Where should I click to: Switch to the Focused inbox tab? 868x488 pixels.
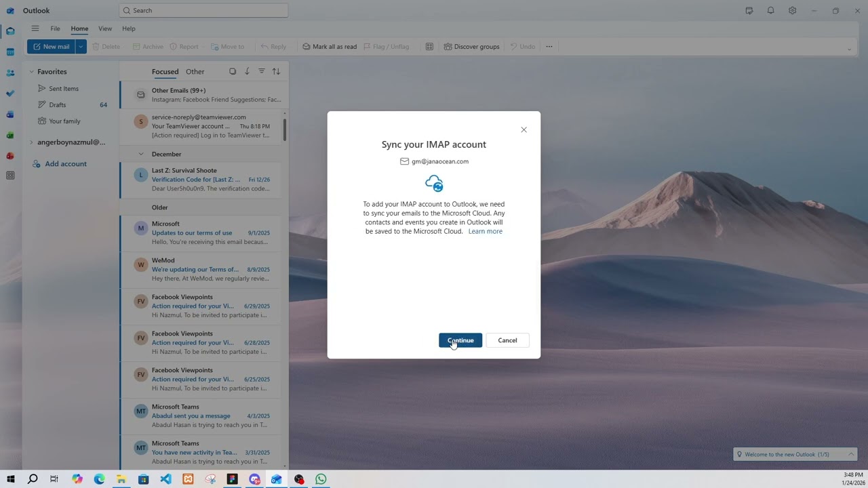click(x=165, y=71)
